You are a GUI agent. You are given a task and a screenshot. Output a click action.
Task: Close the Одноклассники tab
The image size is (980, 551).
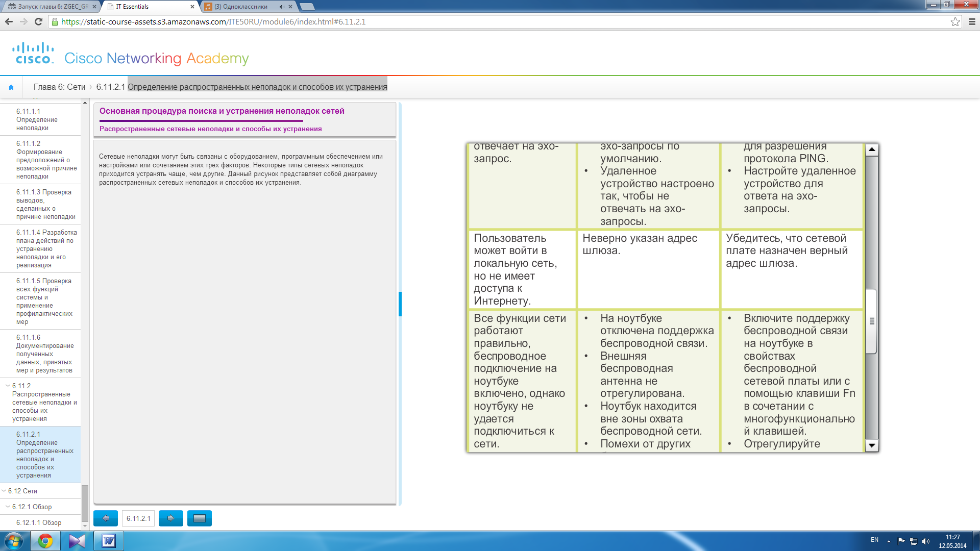[290, 7]
